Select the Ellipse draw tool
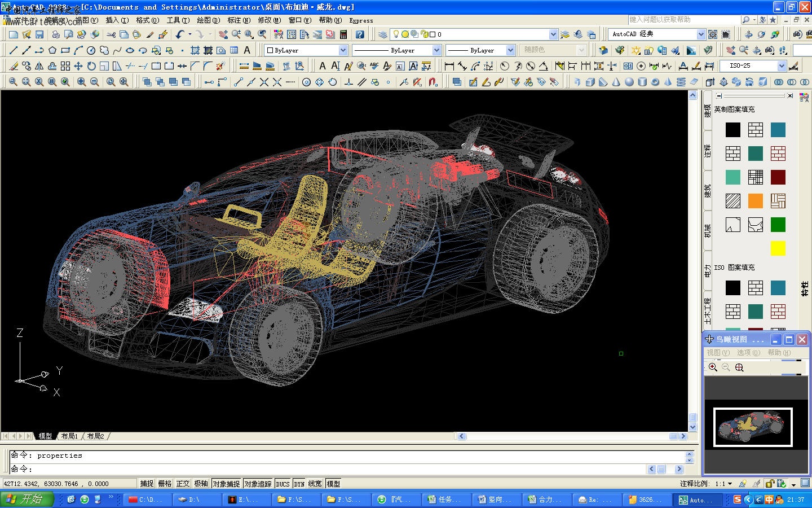 tap(130, 50)
